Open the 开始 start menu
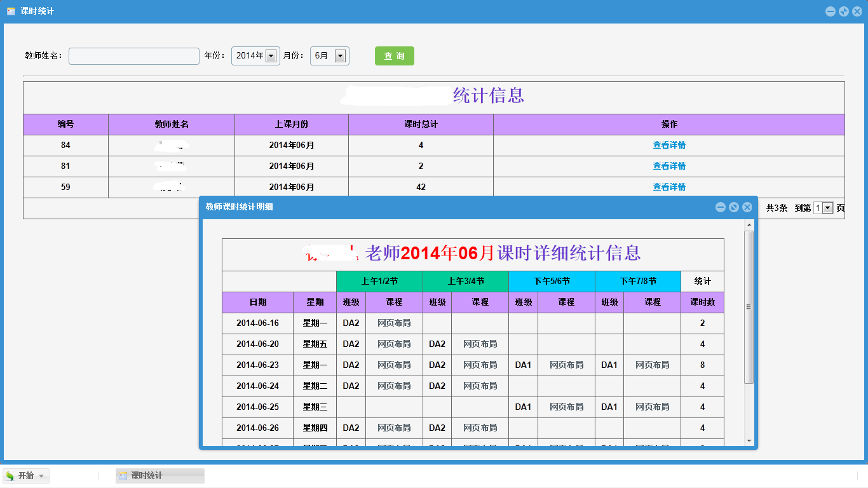This screenshot has height=488, width=868. (26, 476)
